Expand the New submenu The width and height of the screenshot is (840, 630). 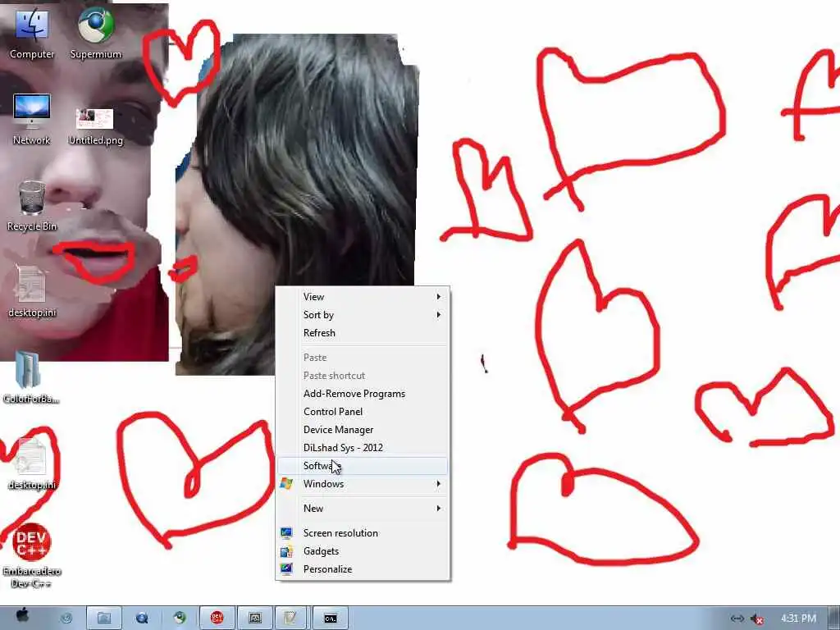click(x=363, y=509)
